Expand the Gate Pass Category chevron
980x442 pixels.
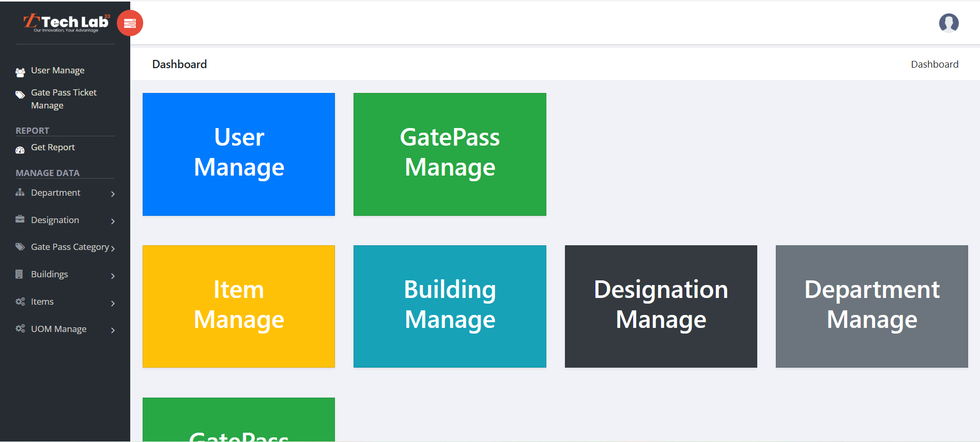click(113, 248)
